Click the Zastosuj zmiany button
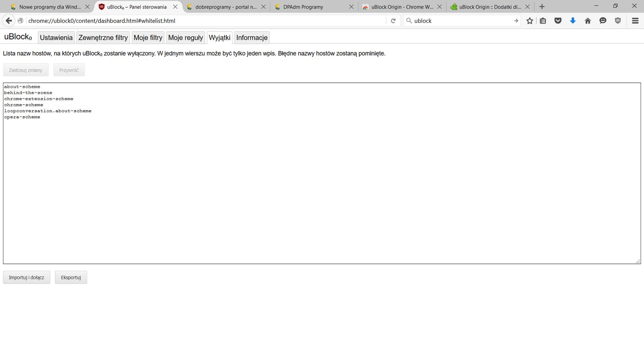The height and width of the screenshot is (346, 644). click(26, 70)
